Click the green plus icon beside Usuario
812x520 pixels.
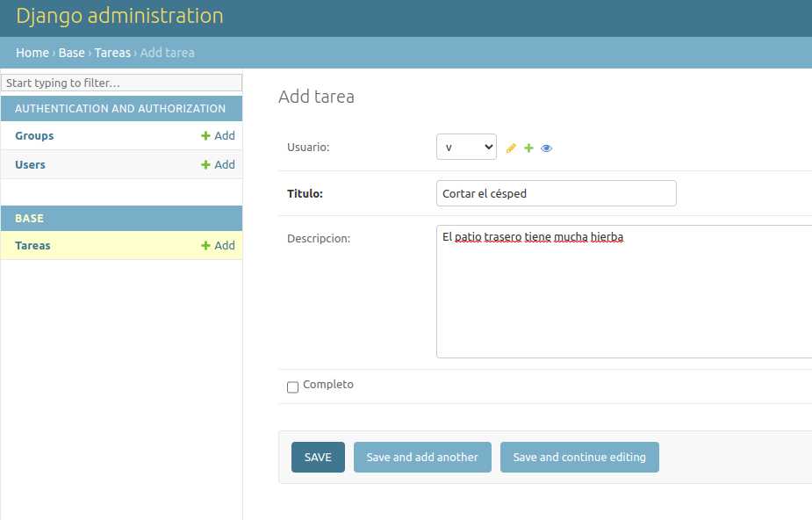point(528,148)
